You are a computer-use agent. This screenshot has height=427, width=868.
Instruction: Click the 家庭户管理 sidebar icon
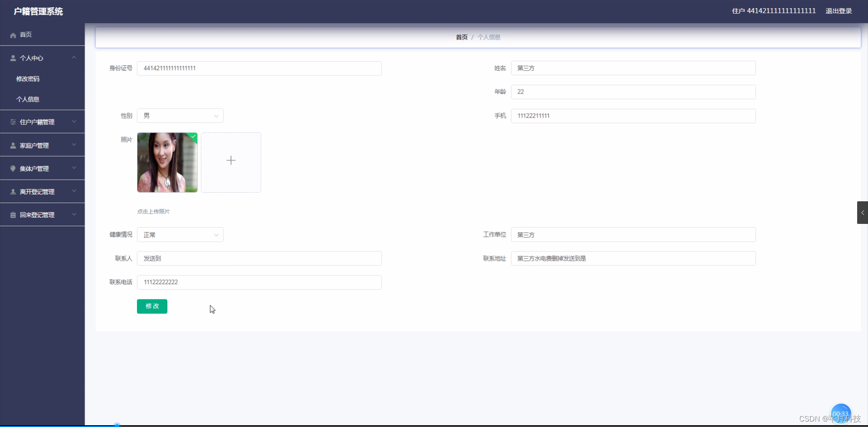pyautogui.click(x=13, y=145)
